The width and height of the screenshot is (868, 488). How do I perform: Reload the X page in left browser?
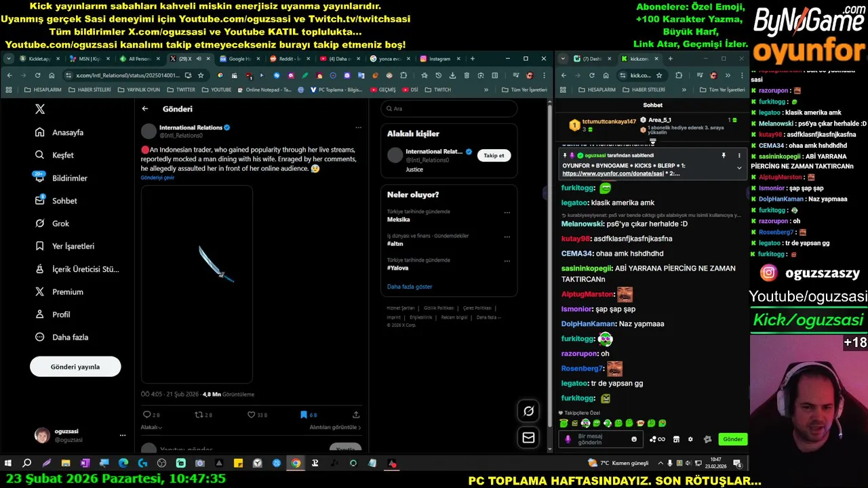coord(37,75)
